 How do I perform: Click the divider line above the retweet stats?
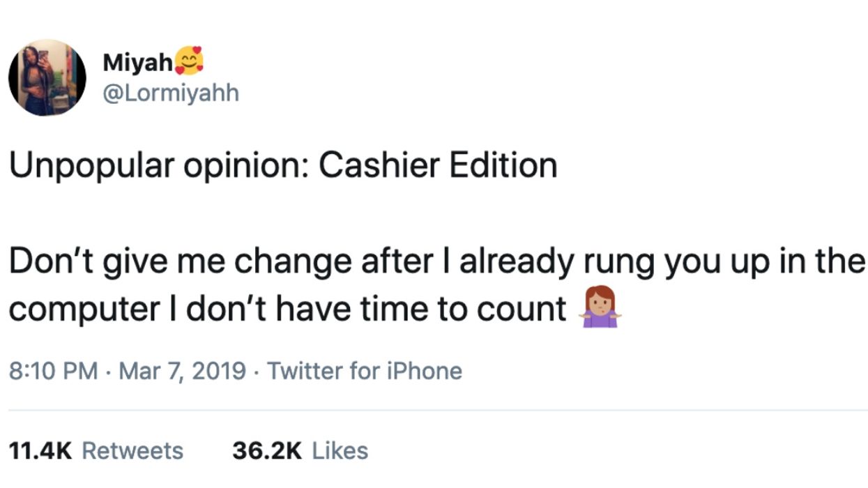coord(434,411)
